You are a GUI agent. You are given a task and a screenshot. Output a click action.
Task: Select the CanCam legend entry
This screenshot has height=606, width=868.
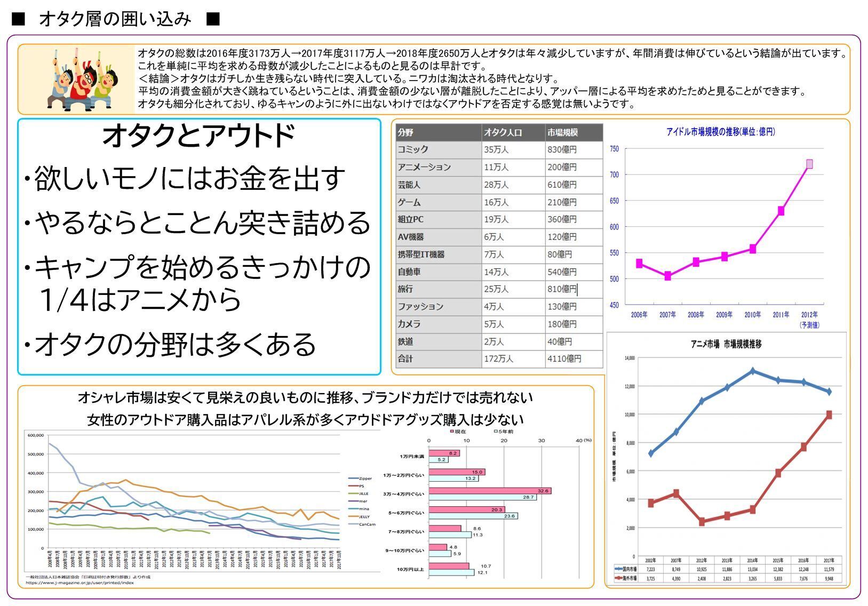tap(367, 524)
